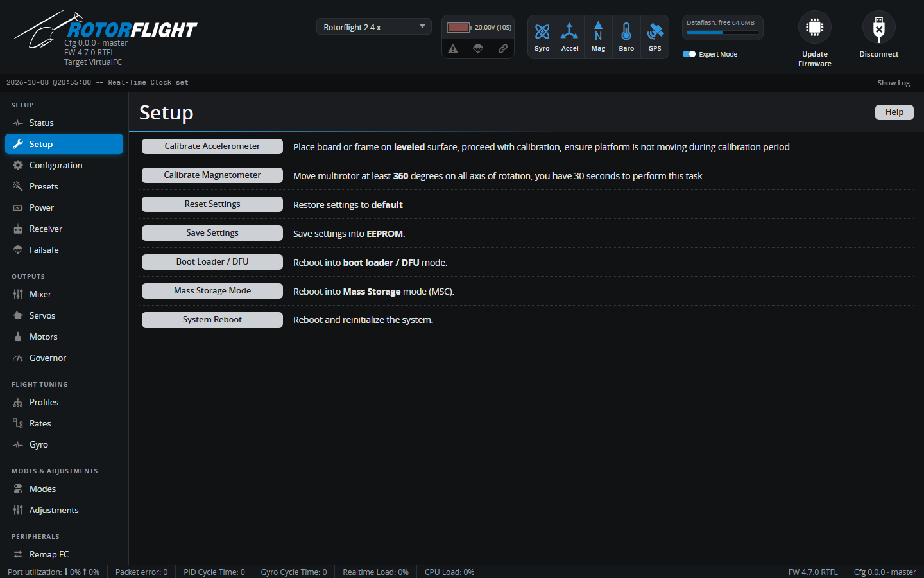Click the Update Firmware chip icon
Image resolution: width=924 pixels, height=578 pixels.
pos(815,27)
